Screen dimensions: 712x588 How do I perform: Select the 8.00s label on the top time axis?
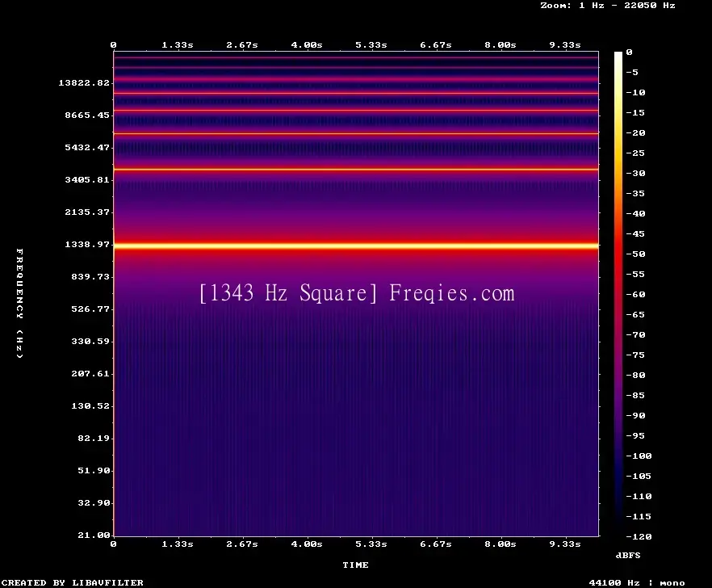pos(500,44)
